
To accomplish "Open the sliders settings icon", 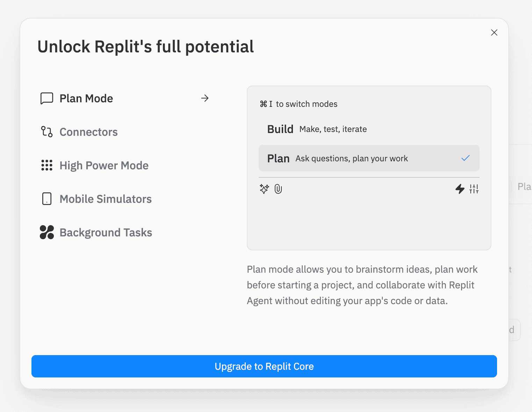I will [x=474, y=189].
